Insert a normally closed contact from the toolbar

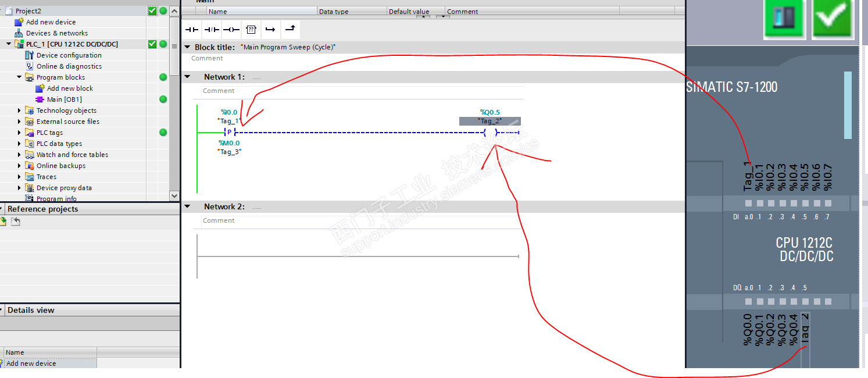pos(211,29)
